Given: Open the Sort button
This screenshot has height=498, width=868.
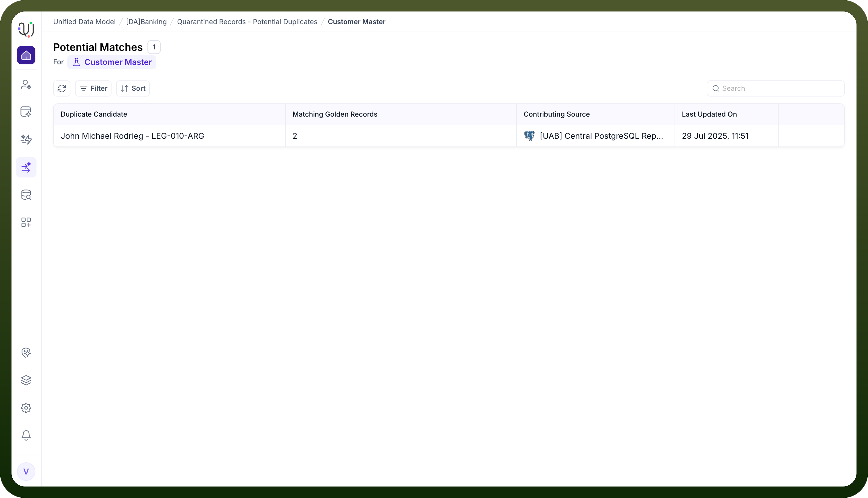Looking at the screenshot, I should point(133,88).
